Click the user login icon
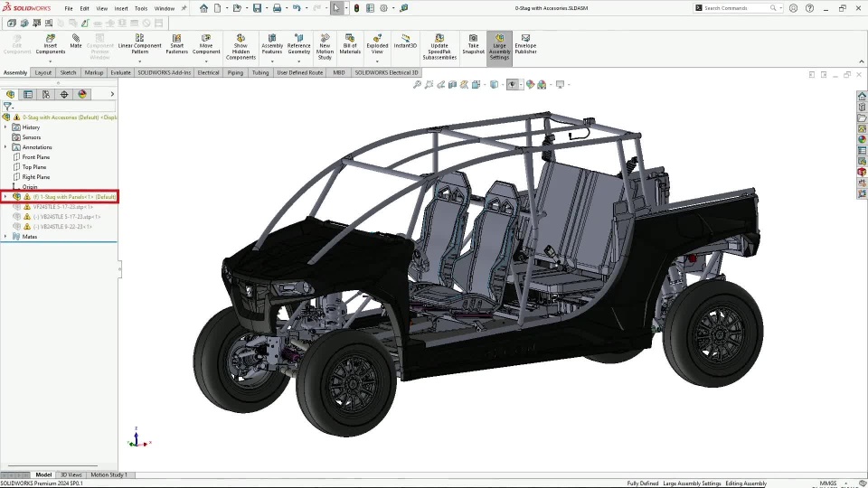The height and width of the screenshot is (488, 868). pyautogui.click(x=793, y=8)
